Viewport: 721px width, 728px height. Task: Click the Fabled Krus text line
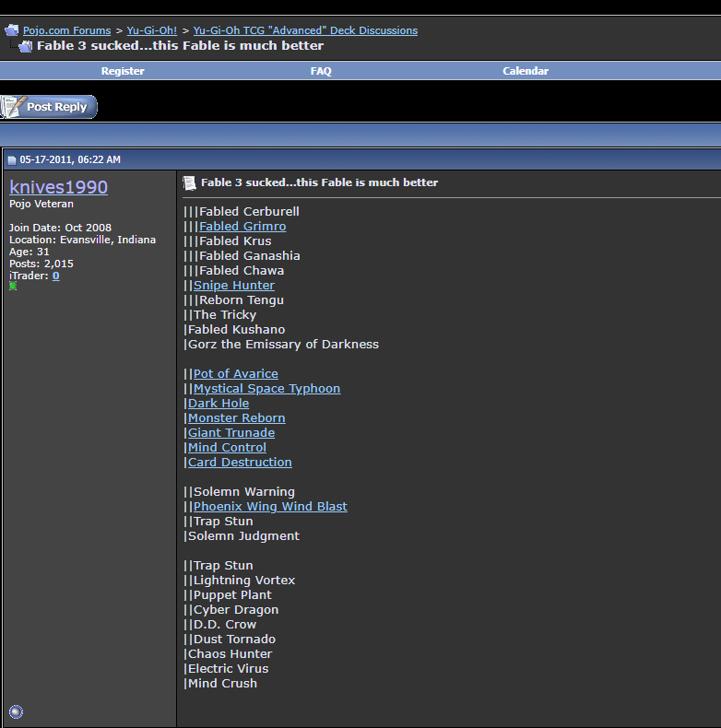point(227,241)
